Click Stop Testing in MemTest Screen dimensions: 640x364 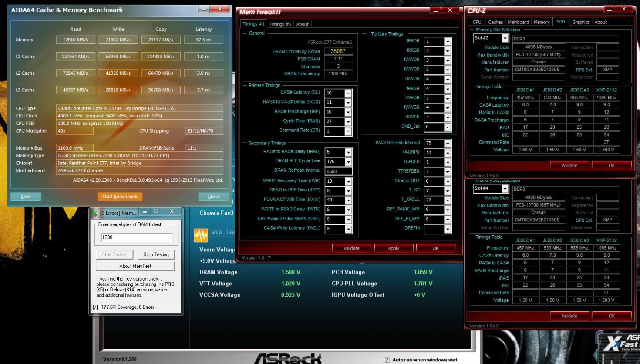(156, 254)
